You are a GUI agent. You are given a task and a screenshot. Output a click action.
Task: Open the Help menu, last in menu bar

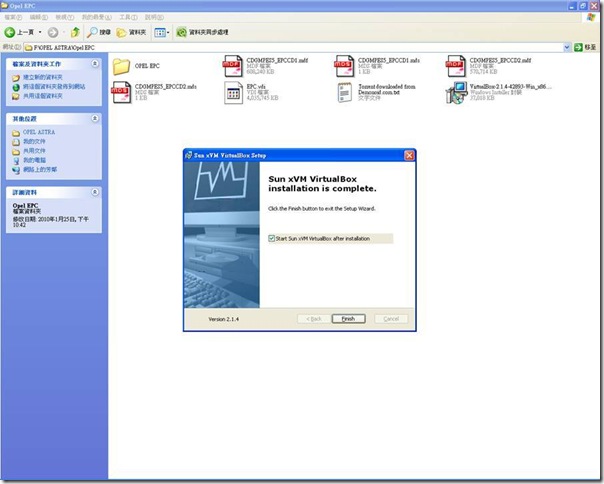coord(154,17)
